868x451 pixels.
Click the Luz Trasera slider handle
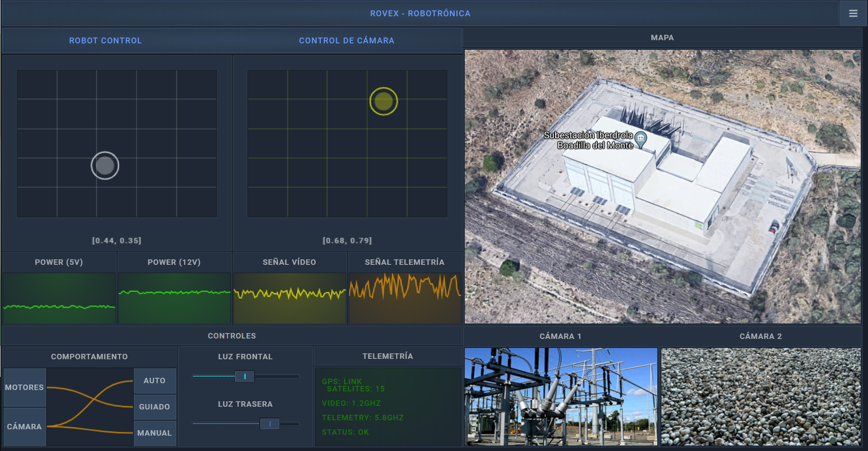pos(270,424)
